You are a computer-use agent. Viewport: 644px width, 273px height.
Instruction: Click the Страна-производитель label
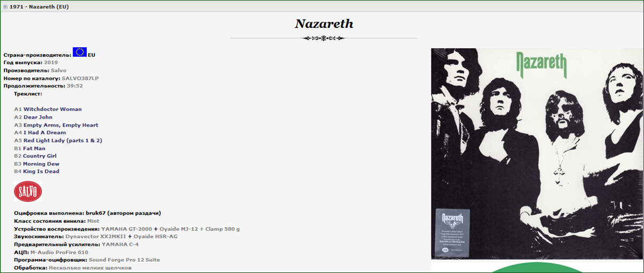pyautogui.click(x=37, y=55)
